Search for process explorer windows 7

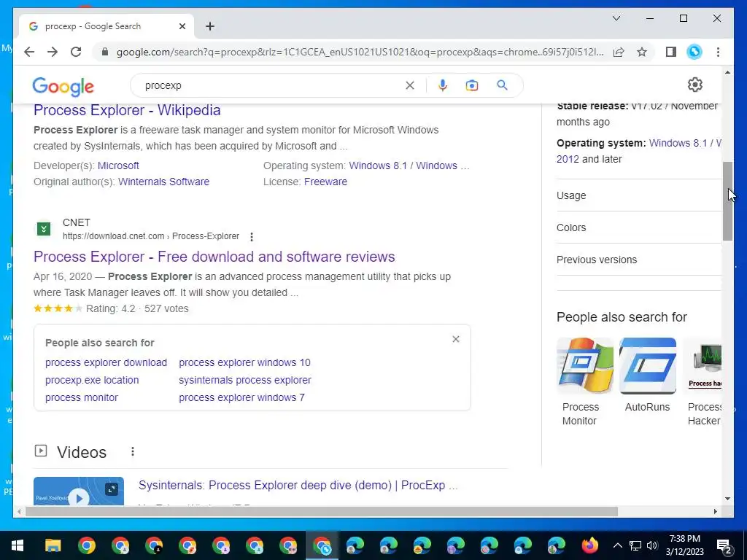coord(241,397)
